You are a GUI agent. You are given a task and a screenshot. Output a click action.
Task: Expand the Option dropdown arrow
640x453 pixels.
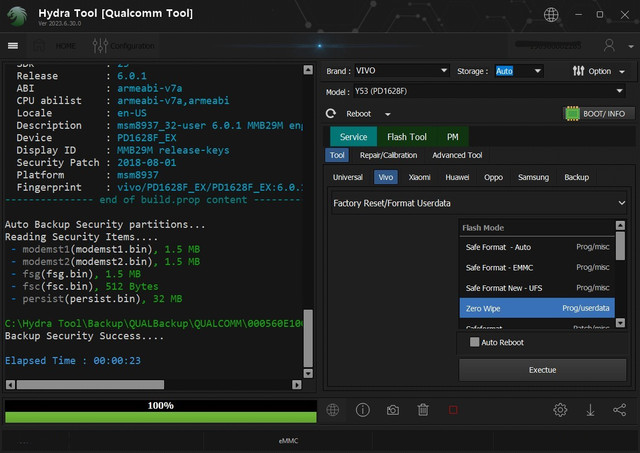tap(622, 72)
